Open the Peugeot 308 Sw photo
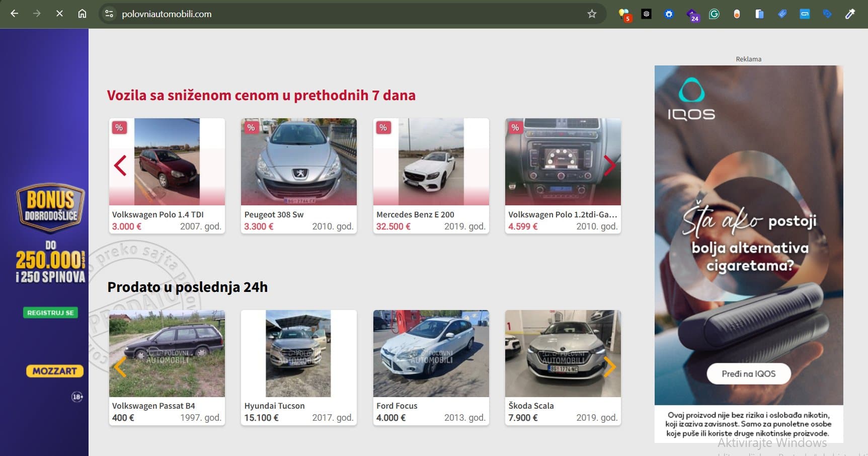 299,162
